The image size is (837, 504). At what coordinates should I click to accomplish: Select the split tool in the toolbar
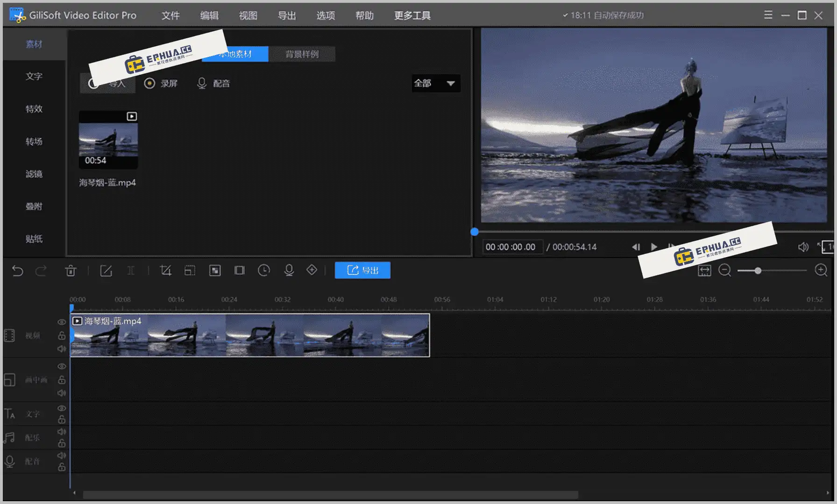tap(131, 270)
